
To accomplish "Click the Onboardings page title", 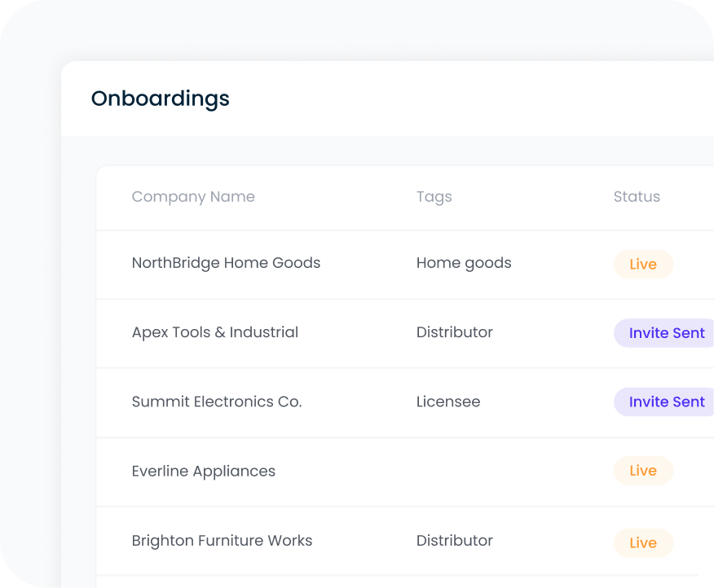I will pos(160,99).
